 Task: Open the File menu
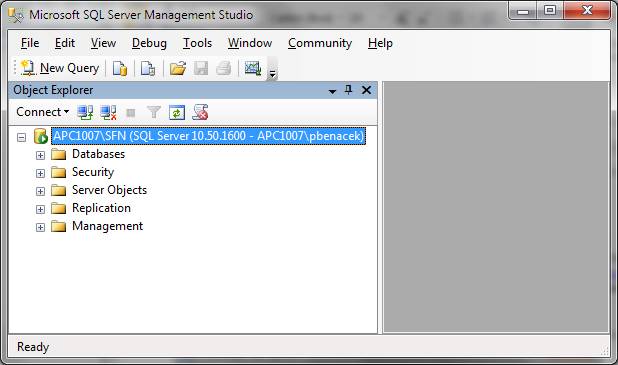(30, 43)
